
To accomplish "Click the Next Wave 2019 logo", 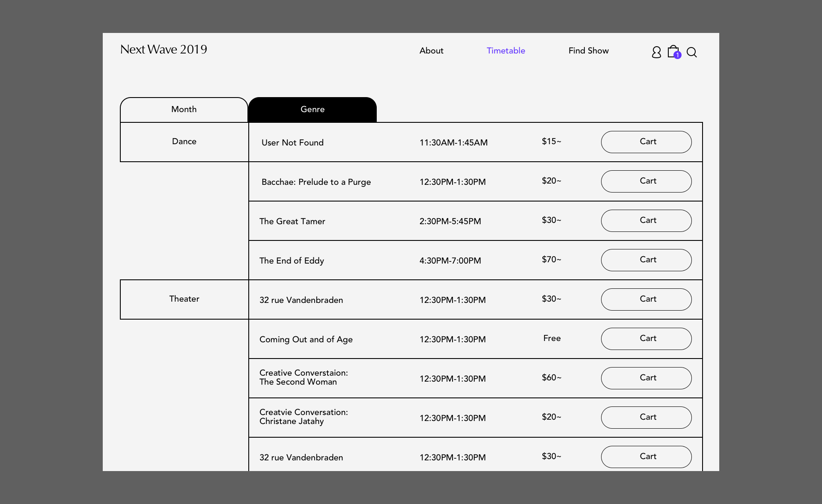I will tap(164, 50).
